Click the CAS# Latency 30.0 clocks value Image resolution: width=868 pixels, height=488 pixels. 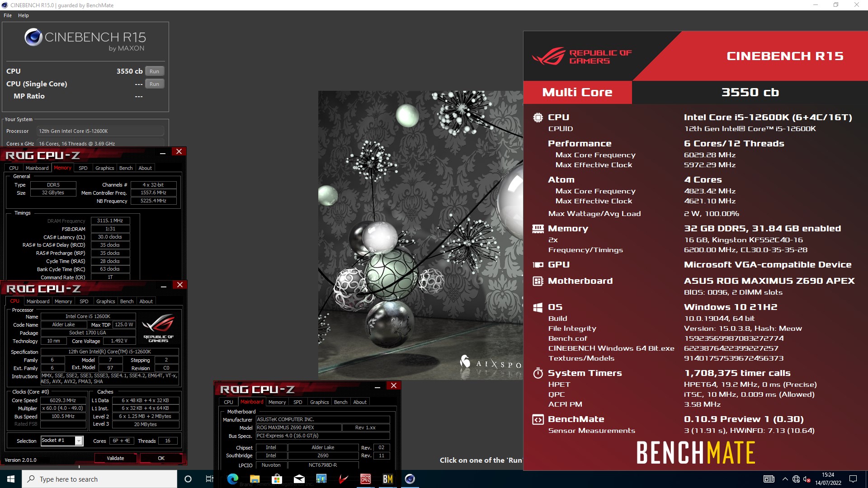click(x=110, y=237)
